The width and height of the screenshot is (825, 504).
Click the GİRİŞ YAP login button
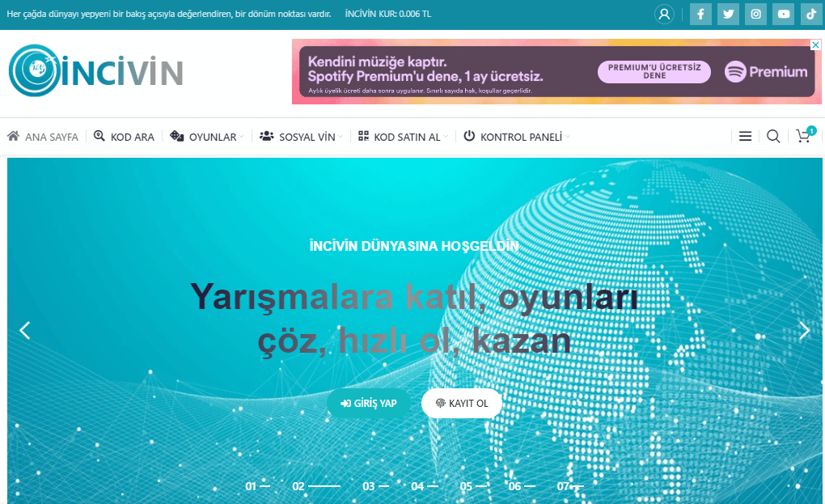click(x=368, y=404)
